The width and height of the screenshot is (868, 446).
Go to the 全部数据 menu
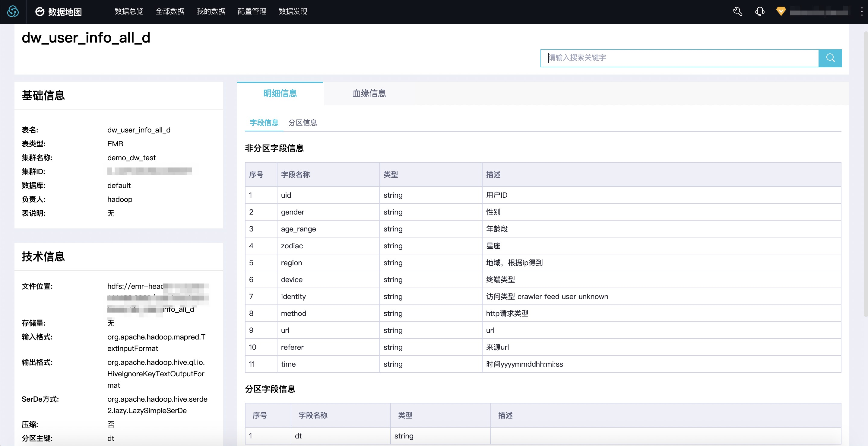point(170,11)
